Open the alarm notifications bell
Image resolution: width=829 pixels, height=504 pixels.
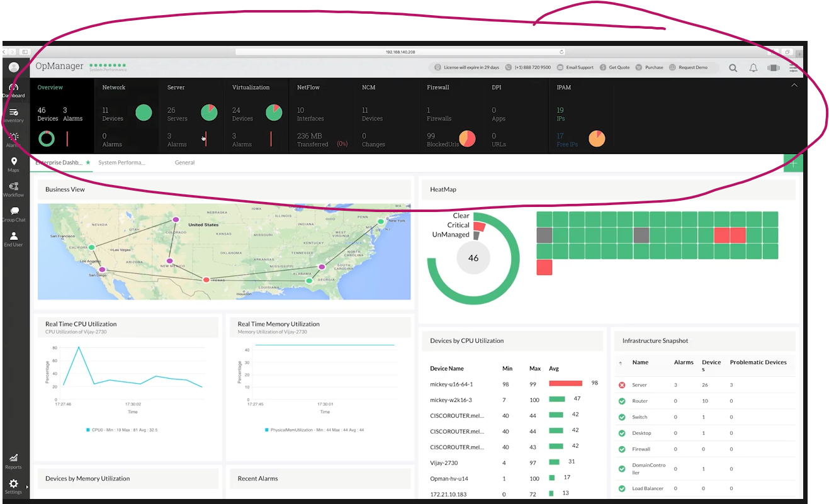[x=753, y=68]
